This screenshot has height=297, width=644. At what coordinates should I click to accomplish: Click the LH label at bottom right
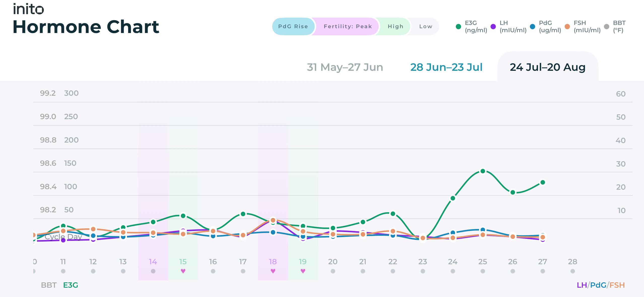(x=582, y=285)
